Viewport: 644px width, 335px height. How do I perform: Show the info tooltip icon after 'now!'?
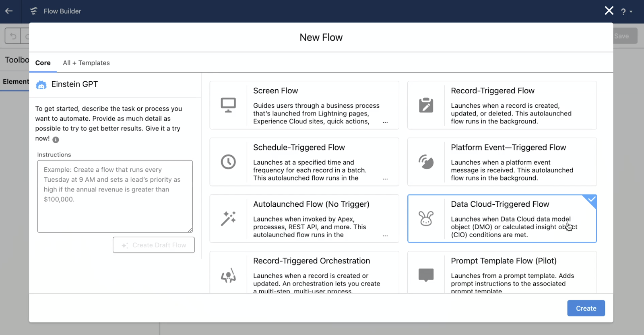[x=56, y=140]
